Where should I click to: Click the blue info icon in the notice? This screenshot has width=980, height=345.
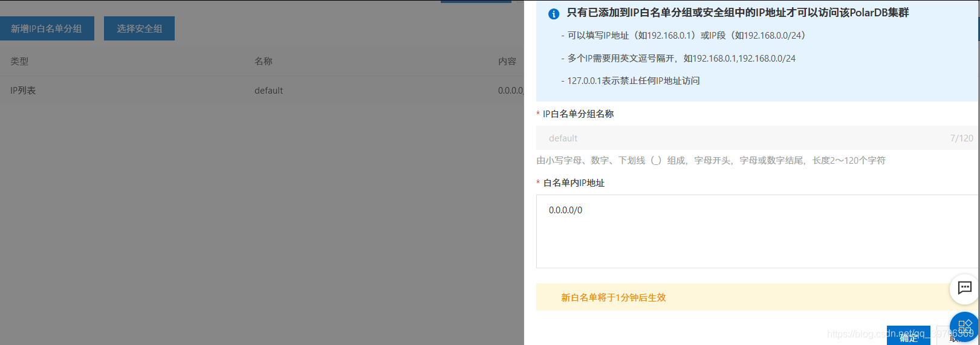click(x=553, y=14)
